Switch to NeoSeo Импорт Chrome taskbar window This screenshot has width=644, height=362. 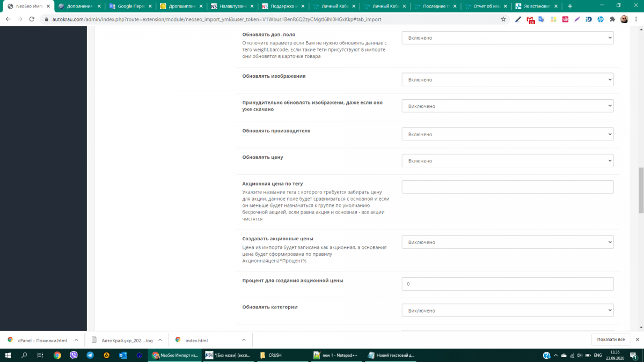[176, 355]
